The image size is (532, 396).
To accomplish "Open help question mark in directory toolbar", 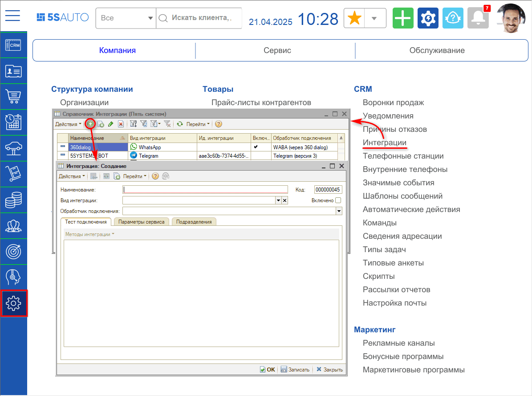I will point(218,124).
